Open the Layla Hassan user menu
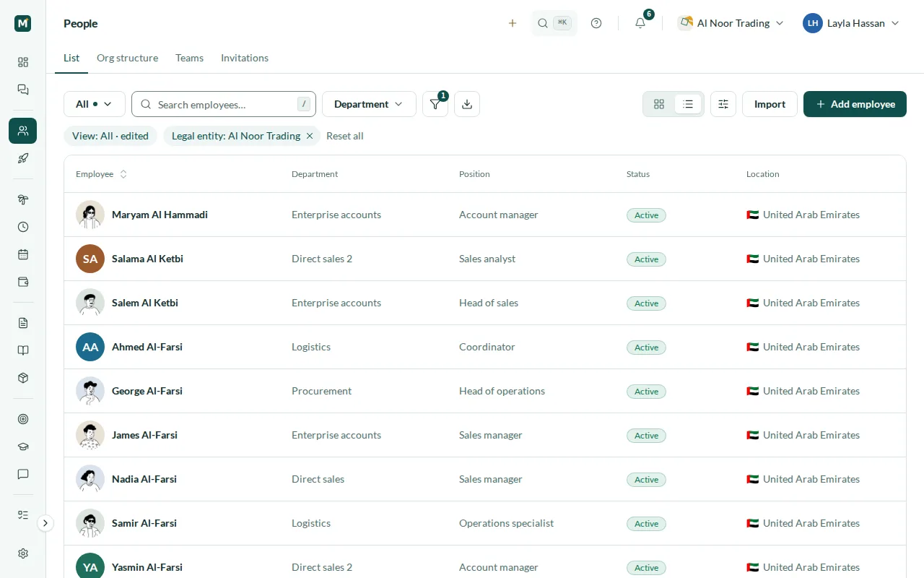924x578 pixels. pos(852,23)
